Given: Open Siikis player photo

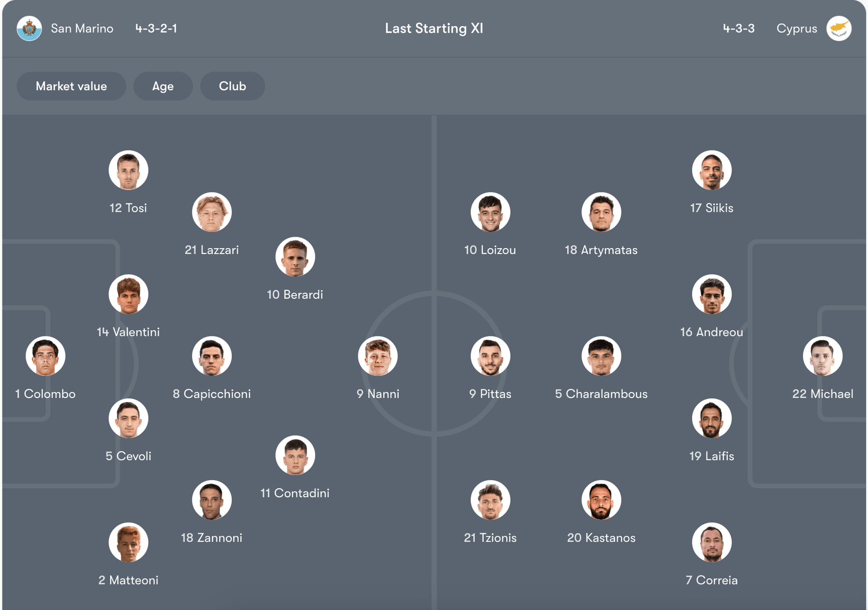Looking at the screenshot, I should 711,170.
